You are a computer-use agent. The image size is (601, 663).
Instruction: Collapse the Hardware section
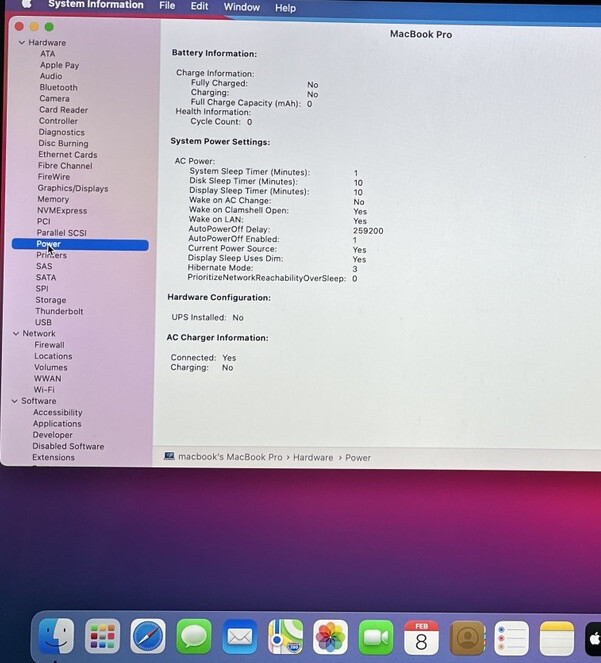(22, 43)
